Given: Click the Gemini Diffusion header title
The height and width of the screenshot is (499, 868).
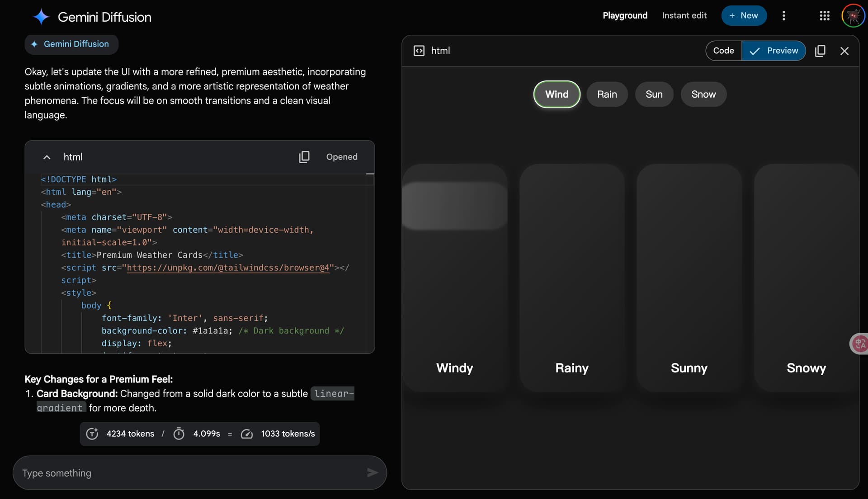Looking at the screenshot, I should 104,17.
